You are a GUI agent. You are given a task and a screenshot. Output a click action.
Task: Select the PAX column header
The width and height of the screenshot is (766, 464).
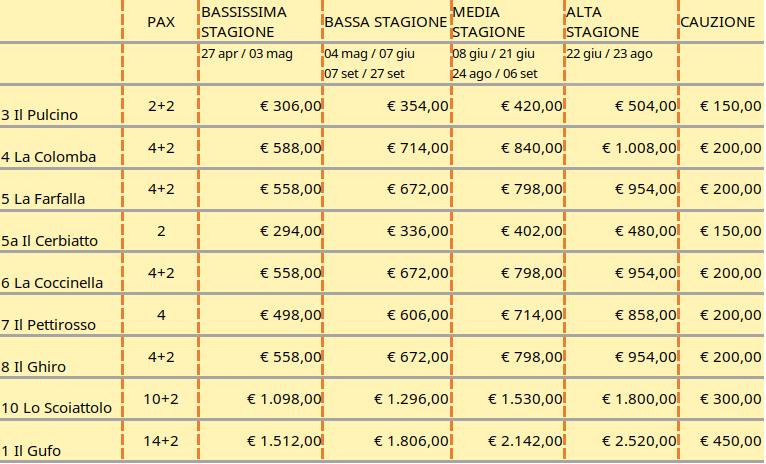click(x=161, y=22)
